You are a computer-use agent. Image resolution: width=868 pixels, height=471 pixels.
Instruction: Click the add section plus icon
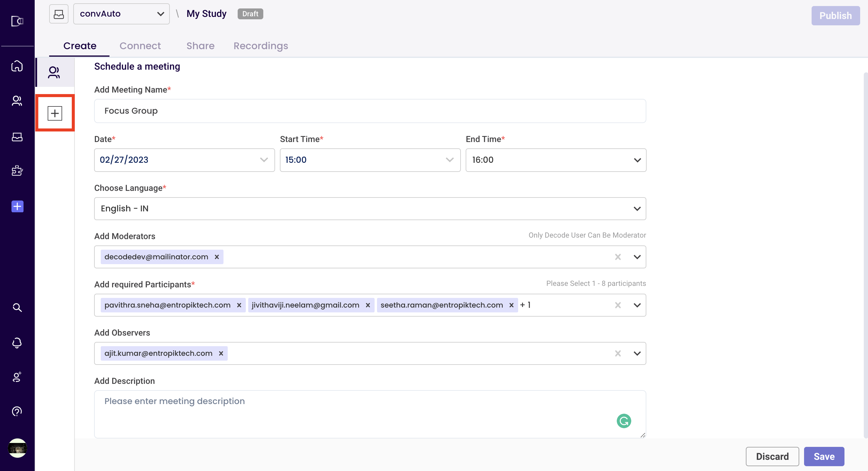point(55,113)
